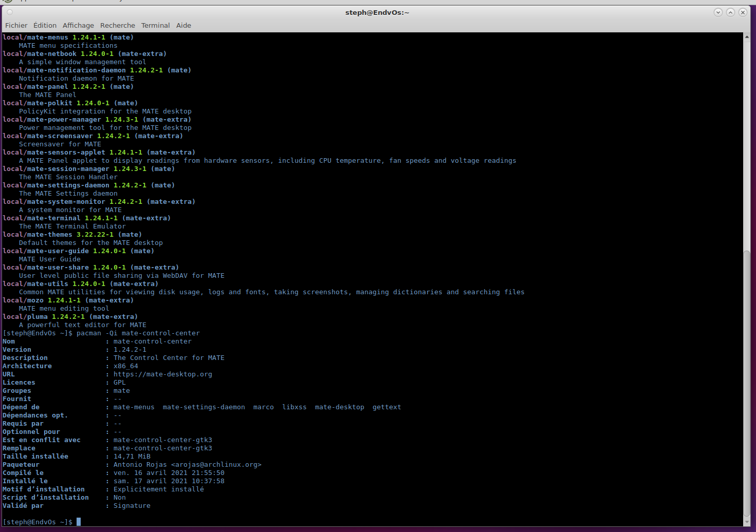Click the local/mate-notification-daemon package line
The image size is (756, 532).
(x=97, y=70)
